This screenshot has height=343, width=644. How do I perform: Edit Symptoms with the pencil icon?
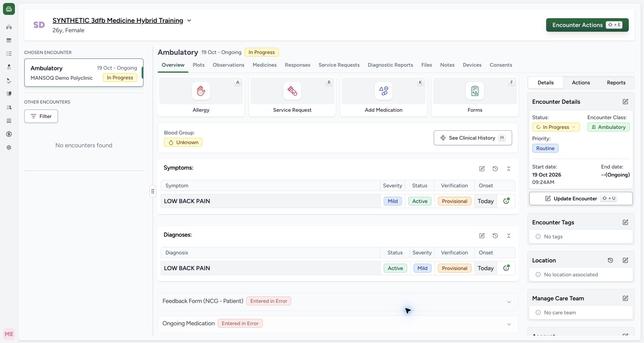coord(482,169)
